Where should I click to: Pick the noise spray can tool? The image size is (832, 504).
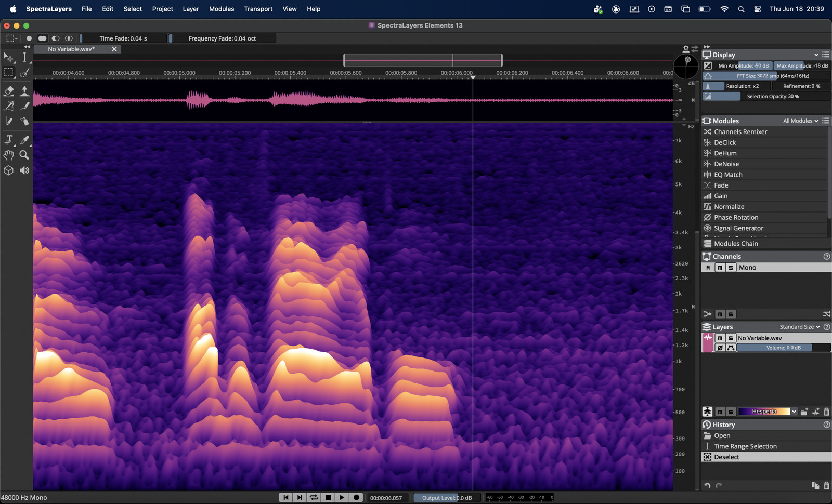tap(24, 121)
